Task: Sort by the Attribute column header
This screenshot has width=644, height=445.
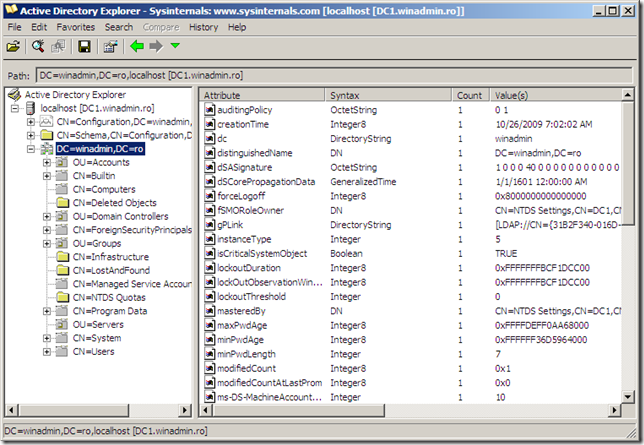Action: coord(262,95)
